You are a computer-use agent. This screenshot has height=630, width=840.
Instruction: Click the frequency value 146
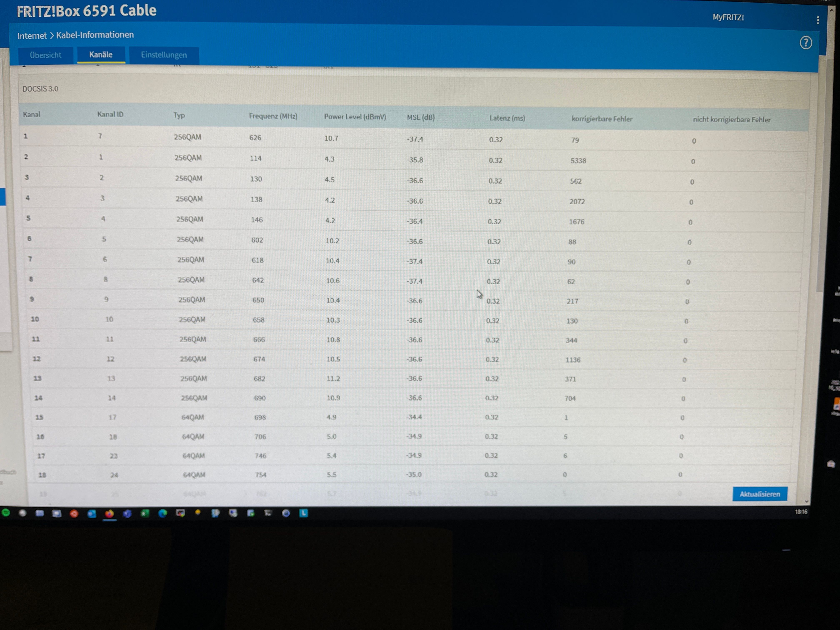(257, 220)
